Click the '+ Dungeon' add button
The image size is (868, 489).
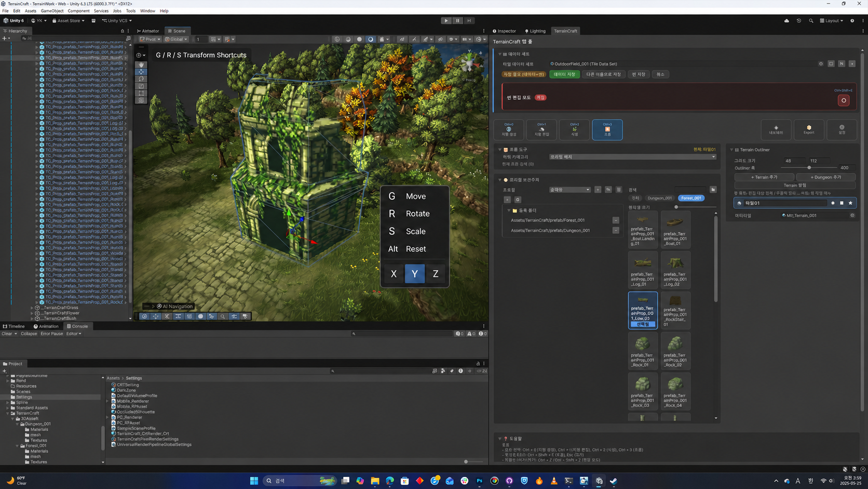[826, 177]
